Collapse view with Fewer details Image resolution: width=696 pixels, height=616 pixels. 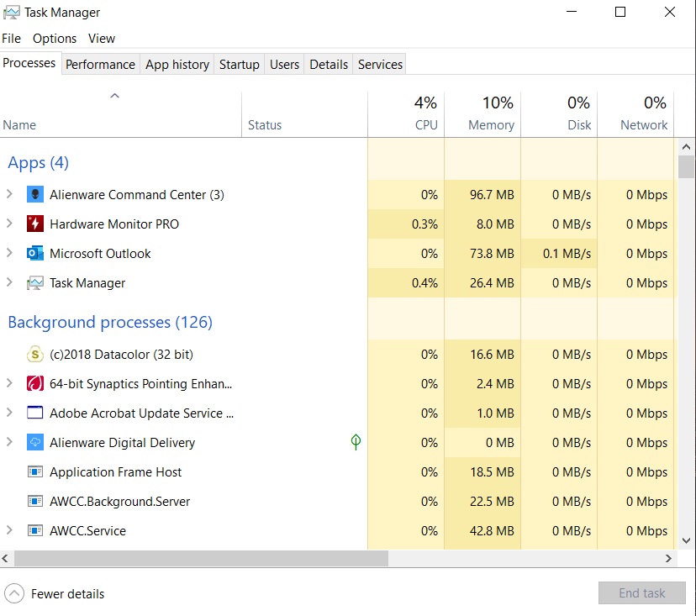[55, 594]
